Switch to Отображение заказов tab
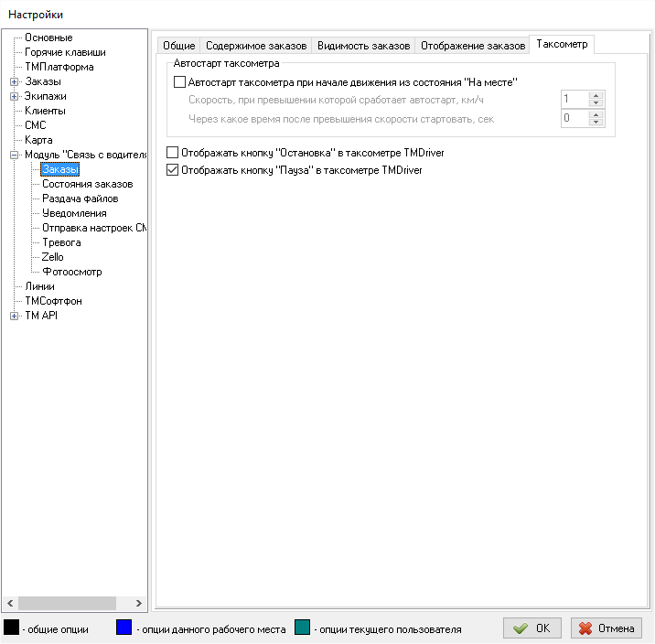Viewport: 655px width, 644px height. [x=473, y=46]
